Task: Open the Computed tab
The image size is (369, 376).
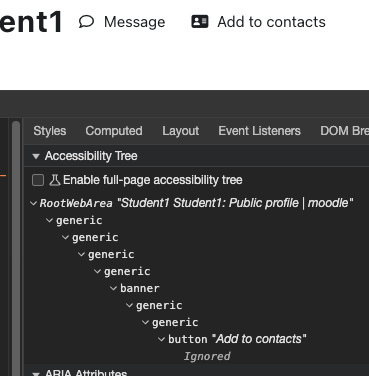Action: (x=114, y=131)
